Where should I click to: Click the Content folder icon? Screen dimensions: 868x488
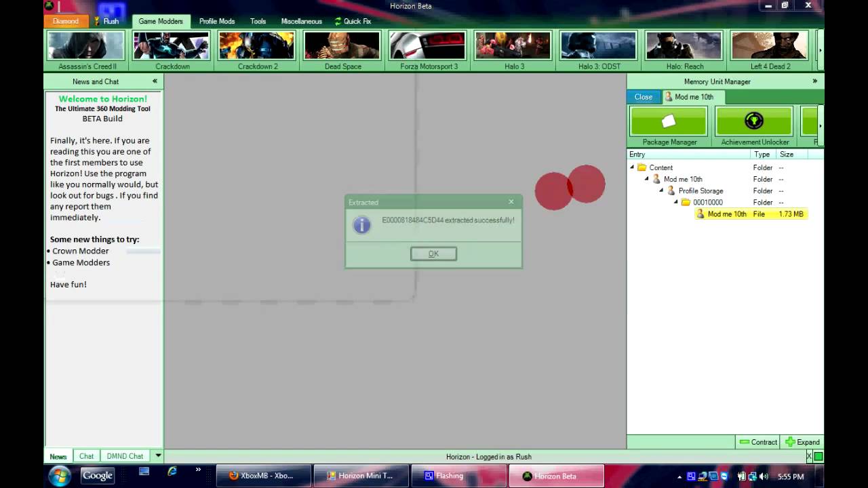tap(642, 167)
